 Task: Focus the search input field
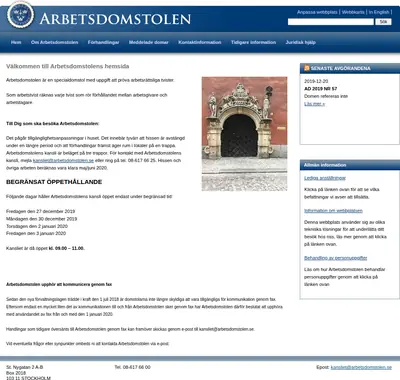[331, 22]
